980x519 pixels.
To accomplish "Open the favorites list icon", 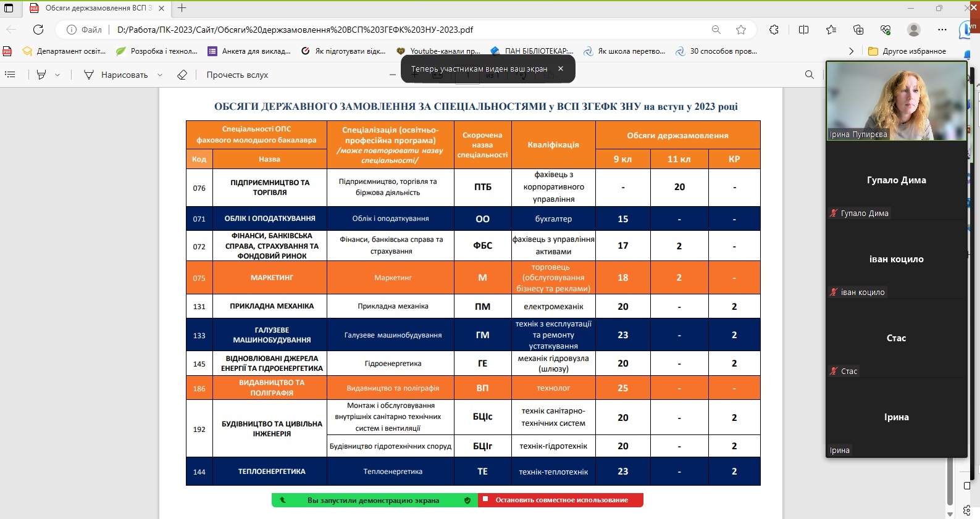I will coord(831,30).
